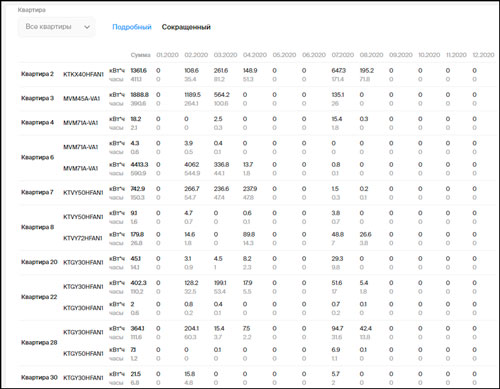This screenshot has width=500, height=389.
Task: Select device MVM45A-VA1 in Квартира 3
Action: pos(81,98)
